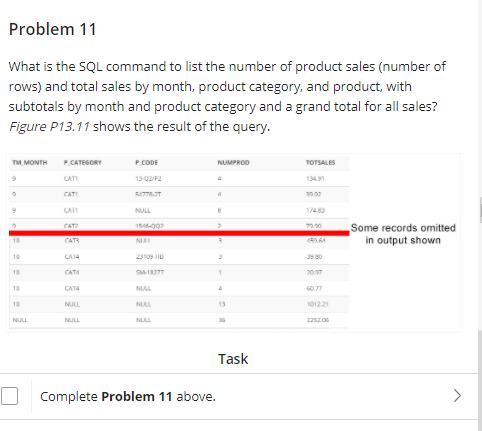This screenshot has height=431, width=482.
Task: Click the grand total value 2252.06
Action: [x=318, y=320]
